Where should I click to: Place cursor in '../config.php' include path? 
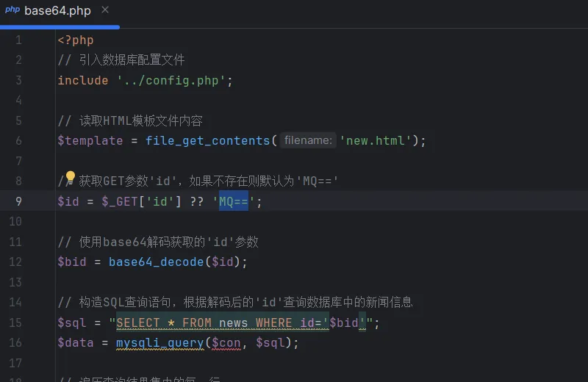[x=171, y=80]
